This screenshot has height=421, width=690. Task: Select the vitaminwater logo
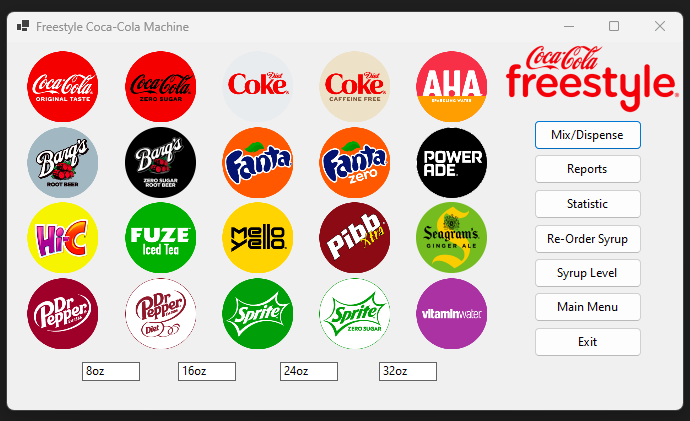tap(451, 313)
